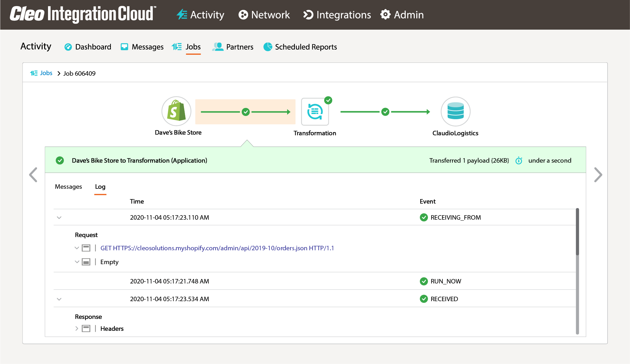Collapse the GET request headers chevron
The image size is (630, 364).
click(77, 248)
